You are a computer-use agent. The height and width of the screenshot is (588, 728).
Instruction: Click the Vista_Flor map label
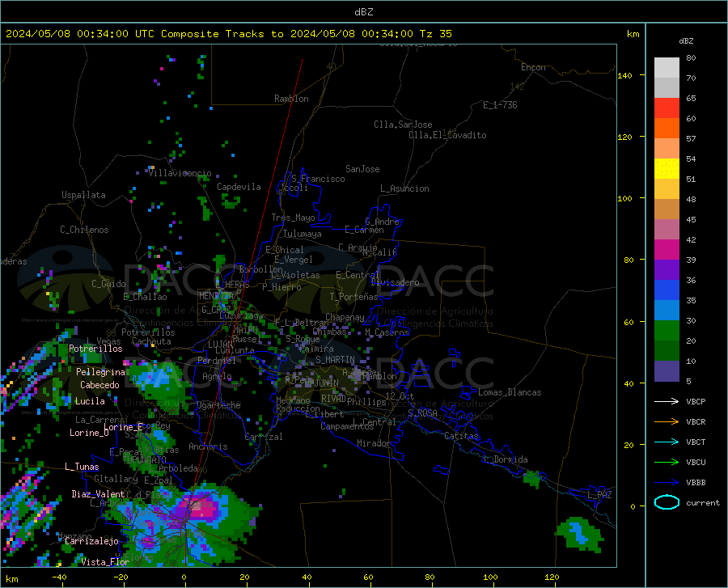(105, 562)
